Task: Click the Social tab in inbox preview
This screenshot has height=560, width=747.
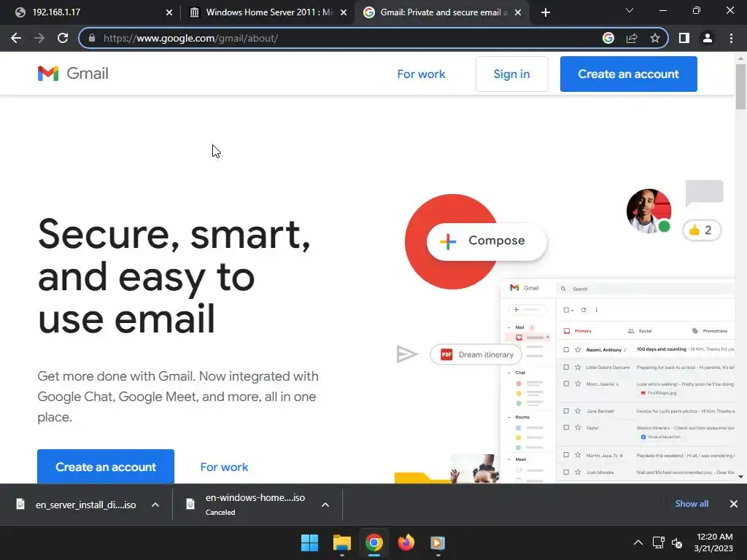Action: click(x=640, y=331)
